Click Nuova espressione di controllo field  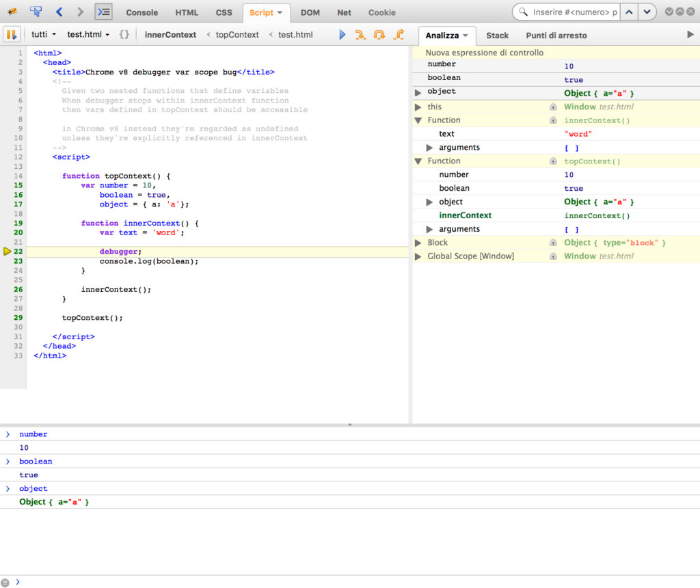coord(556,53)
